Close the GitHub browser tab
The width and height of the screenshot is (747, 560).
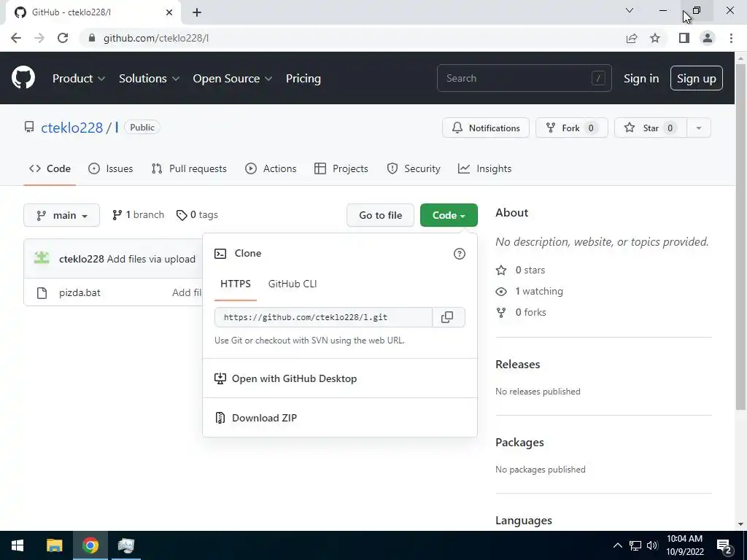point(169,12)
